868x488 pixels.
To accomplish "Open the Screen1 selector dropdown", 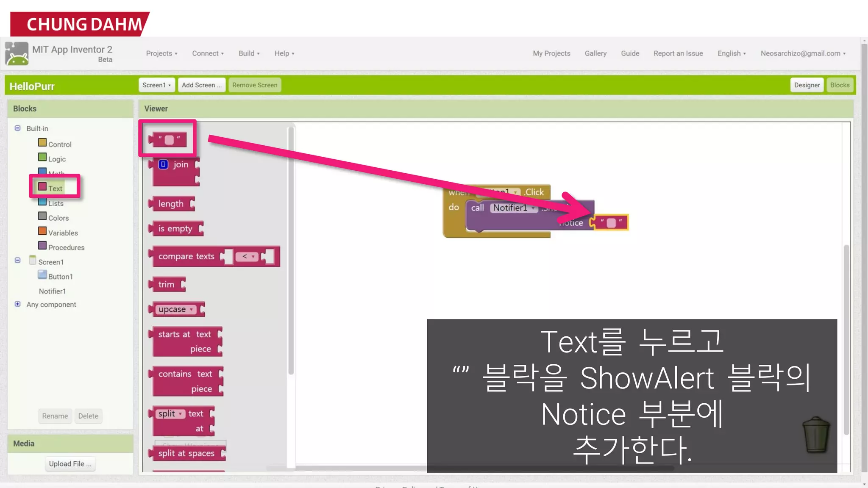I will point(156,85).
